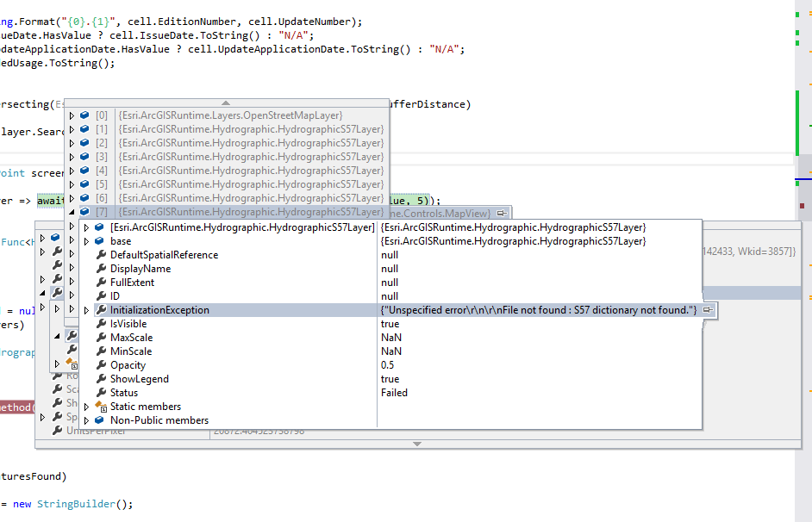Select the DefaultSpatialReference property name
Screen dimensions: 812x522
[164, 255]
